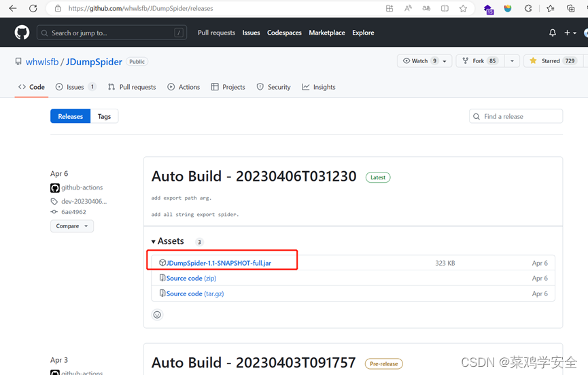Open Pull requests in top navigation
The width and height of the screenshot is (588, 375).
(216, 33)
